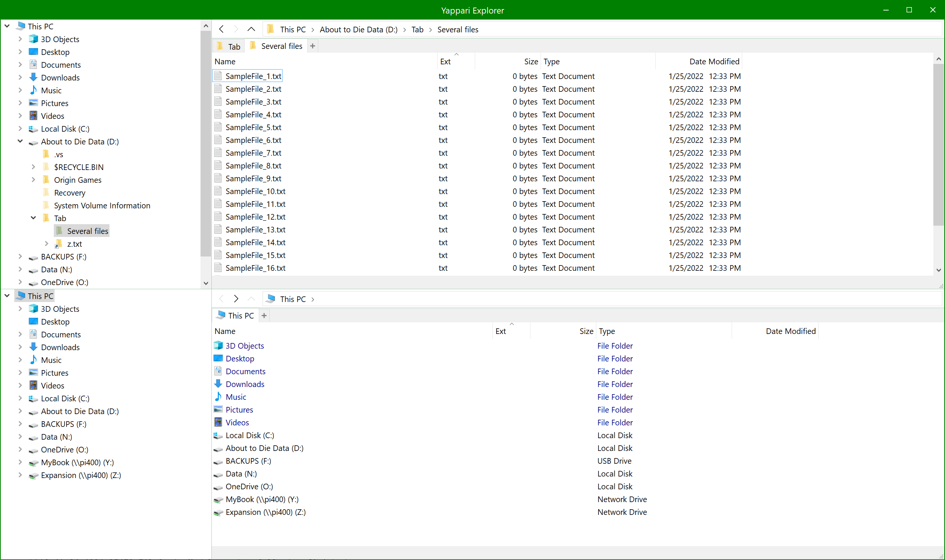Click the z.txt shortcut folder icon

coord(58,244)
